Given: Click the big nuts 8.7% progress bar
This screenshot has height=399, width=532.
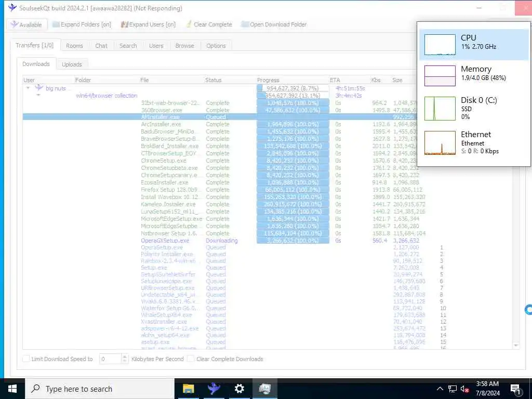Looking at the screenshot, I should click(x=293, y=88).
